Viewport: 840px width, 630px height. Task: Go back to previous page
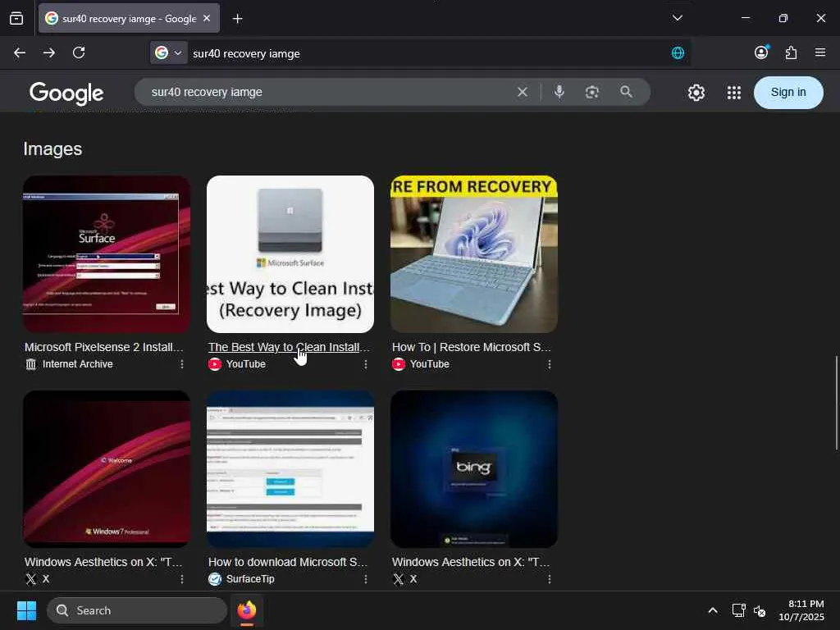click(20, 52)
